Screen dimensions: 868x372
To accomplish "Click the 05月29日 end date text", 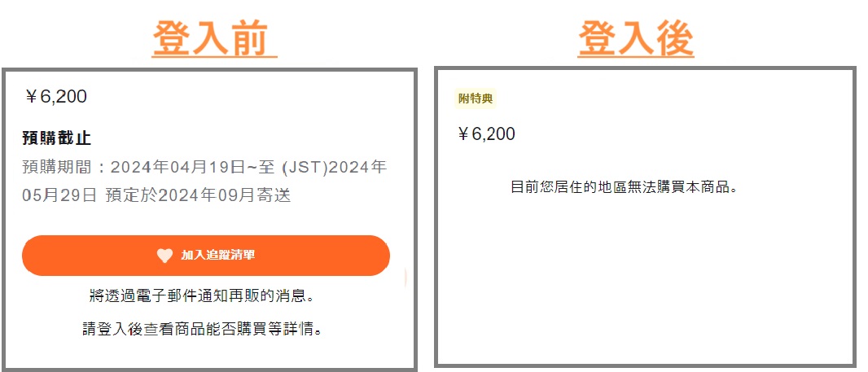I will (59, 195).
